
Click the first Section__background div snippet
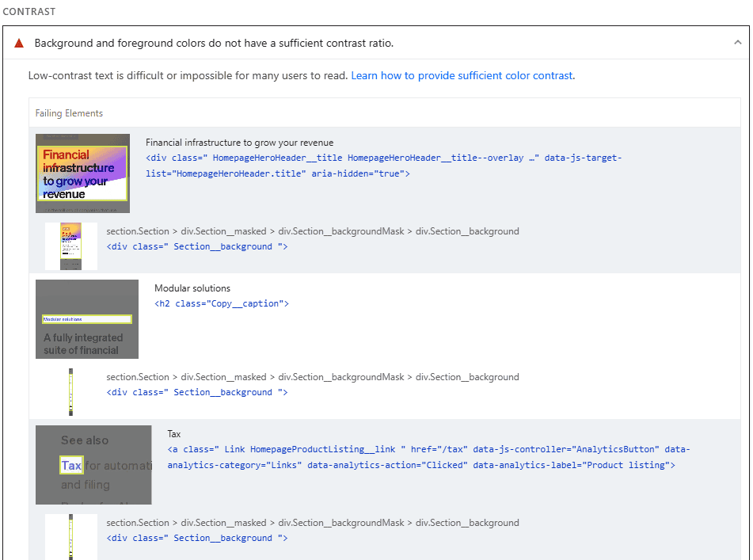click(x=197, y=246)
